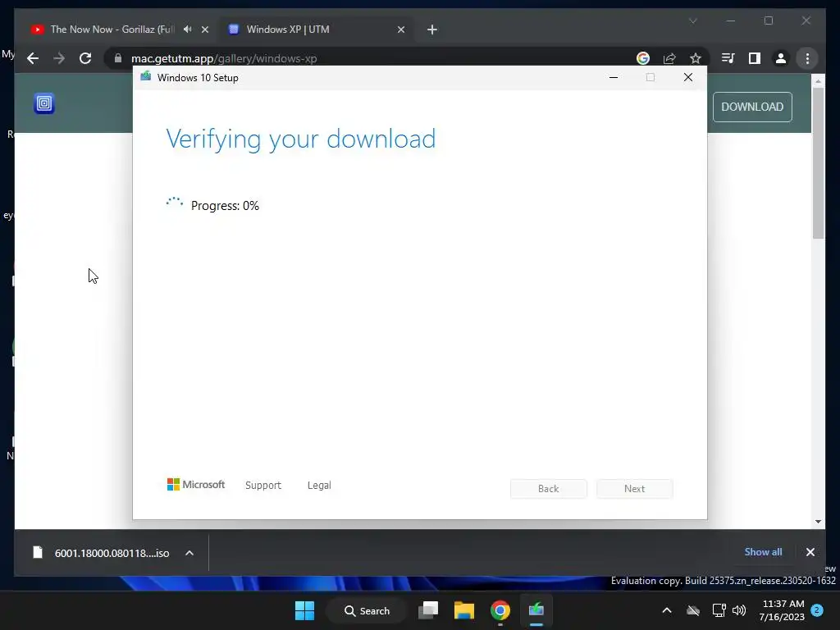Click the Microsoft logo in Setup
Screen dimensions: 840x630
click(x=196, y=485)
